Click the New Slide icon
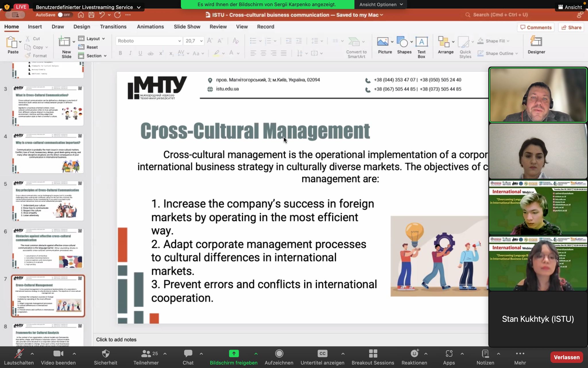The width and height of the screenshot is (588, 368). coord(65,42)
